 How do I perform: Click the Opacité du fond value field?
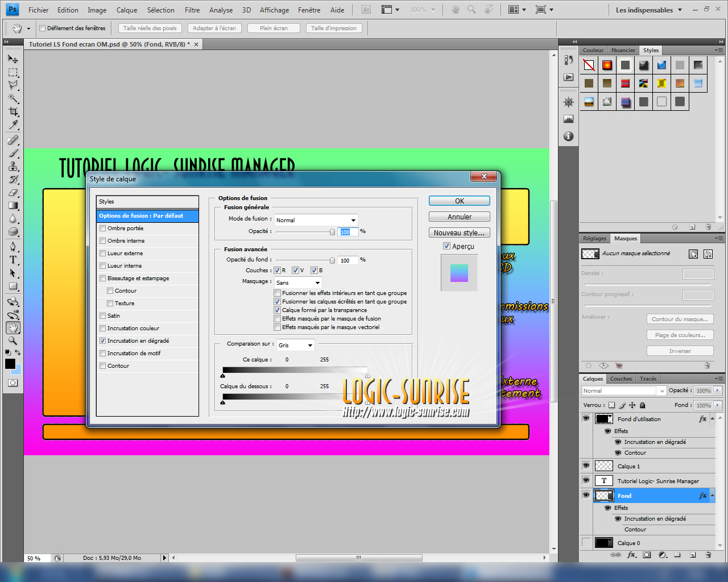tap(348, 260)
